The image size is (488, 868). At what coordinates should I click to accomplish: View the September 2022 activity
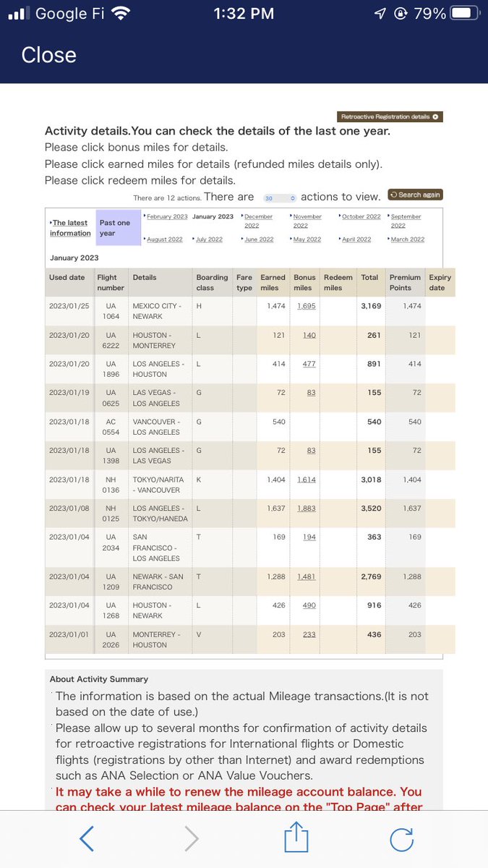[406, 221]
